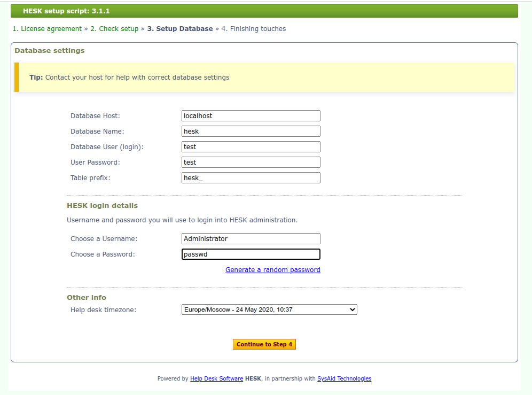Click 'HESK setup script: 3.1.1' header text
This screenshot has width=532, height=395.
[66, 11]
